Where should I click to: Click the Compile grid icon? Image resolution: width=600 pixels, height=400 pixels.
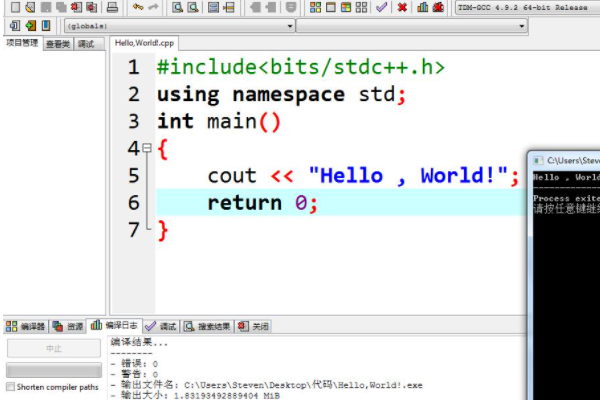(316, 7)
